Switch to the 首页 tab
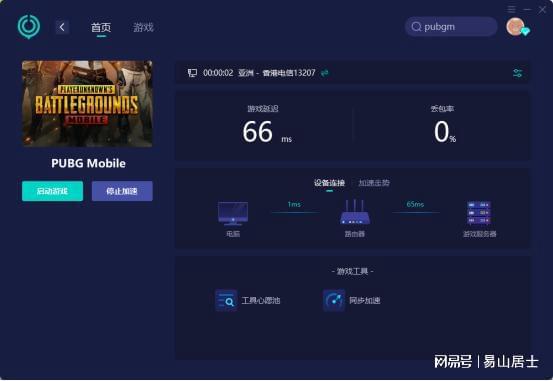This screenshot has width=553, height=381. pos(101,28)
